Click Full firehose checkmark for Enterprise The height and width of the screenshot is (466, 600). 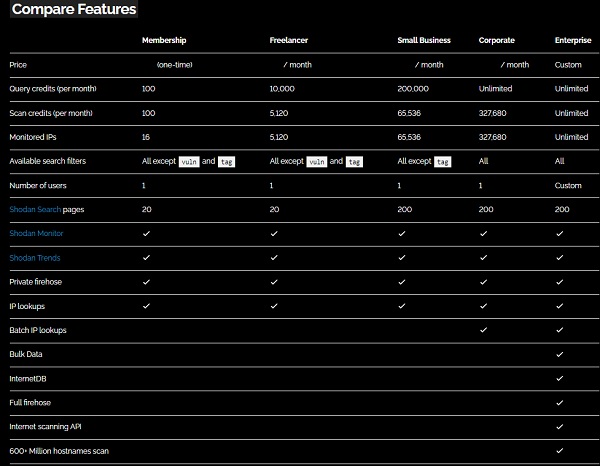(x=559, y=403)
